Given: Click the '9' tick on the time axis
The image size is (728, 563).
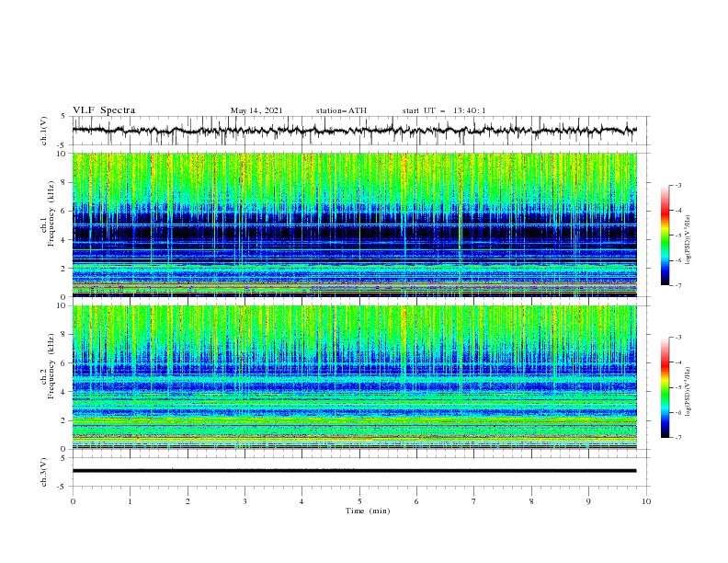Looking at the screenshot, I should 588,501.
